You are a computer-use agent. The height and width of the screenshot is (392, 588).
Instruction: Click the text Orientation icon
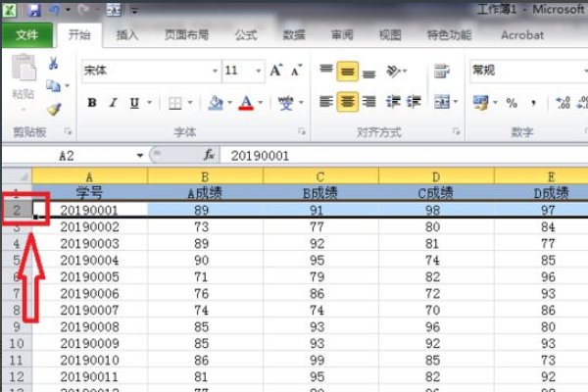[x=394, y=71]
